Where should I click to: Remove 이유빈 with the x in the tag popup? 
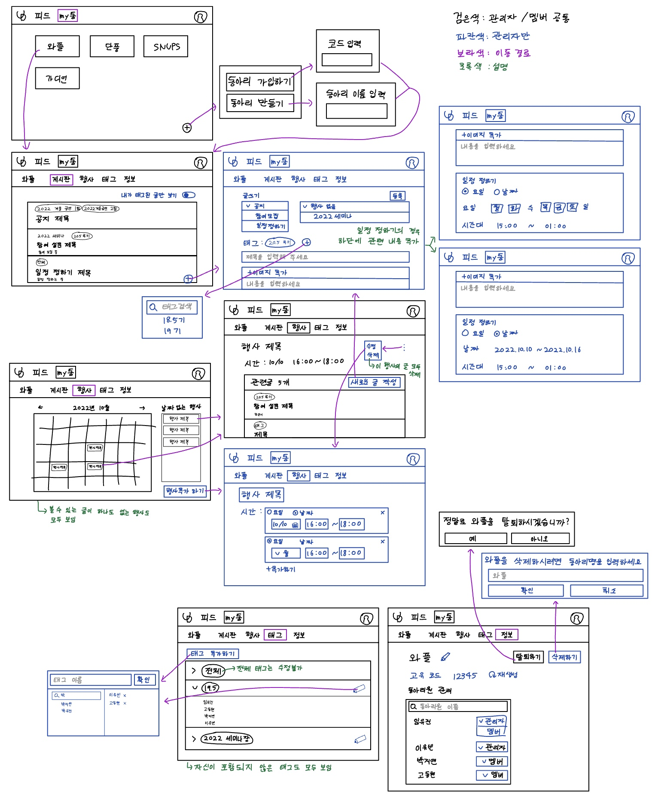[x=125, y=695]
